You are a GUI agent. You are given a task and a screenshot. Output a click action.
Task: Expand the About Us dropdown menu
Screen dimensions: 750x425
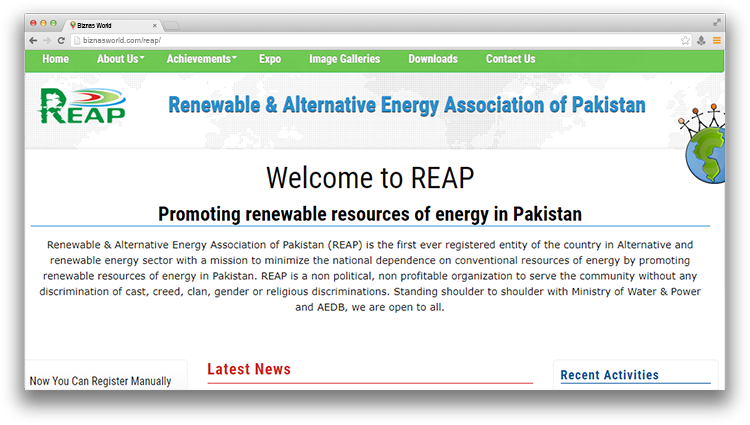point(120,59)
